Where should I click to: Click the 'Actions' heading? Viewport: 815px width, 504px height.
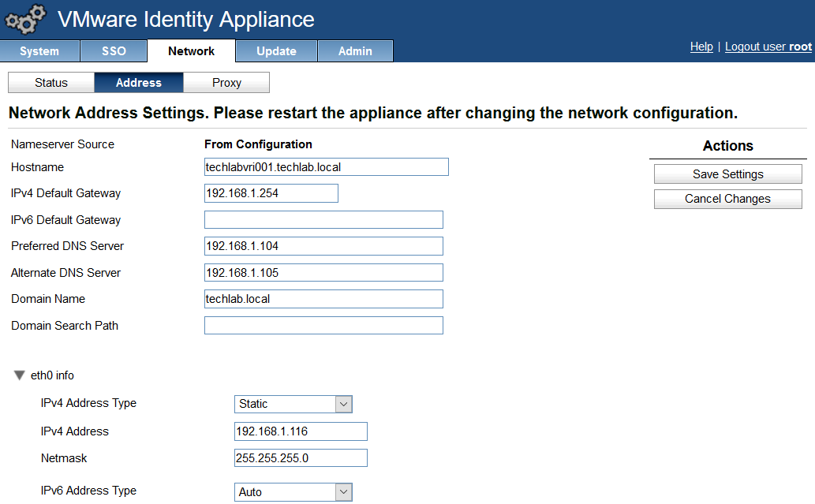click(x=727, y=146)
